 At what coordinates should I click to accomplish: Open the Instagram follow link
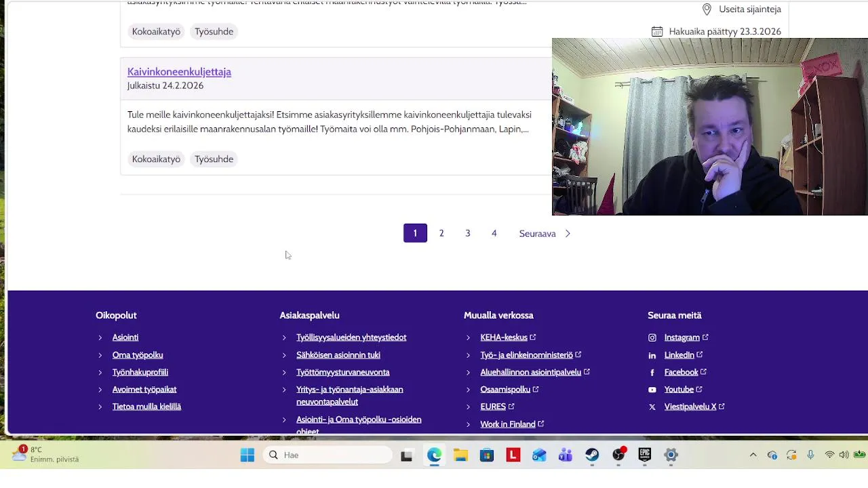pos(686,338)
